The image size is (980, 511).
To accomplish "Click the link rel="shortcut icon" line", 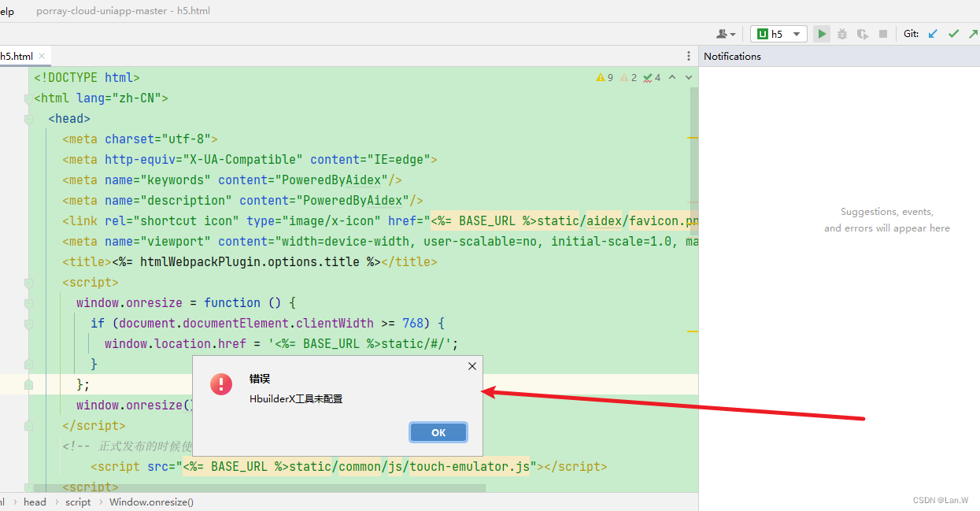I will (380, 220).
